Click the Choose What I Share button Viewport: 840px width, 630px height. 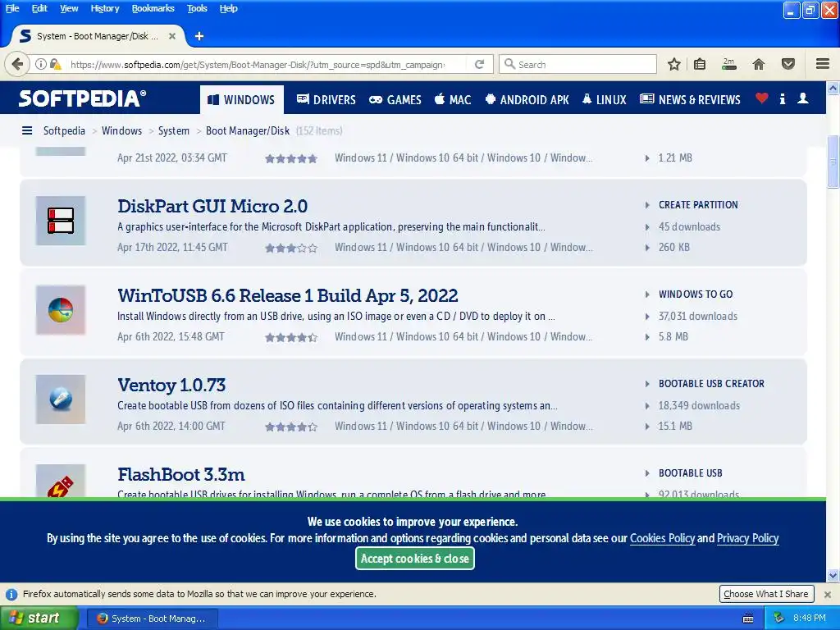tap(766, 594)
